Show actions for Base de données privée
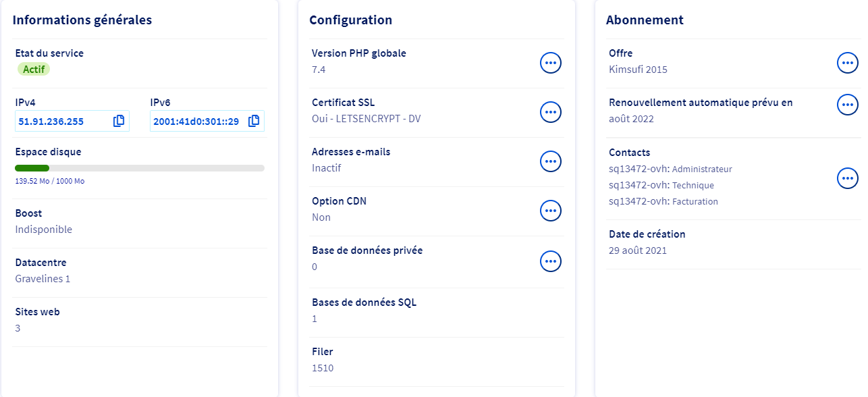 [551, 261]
